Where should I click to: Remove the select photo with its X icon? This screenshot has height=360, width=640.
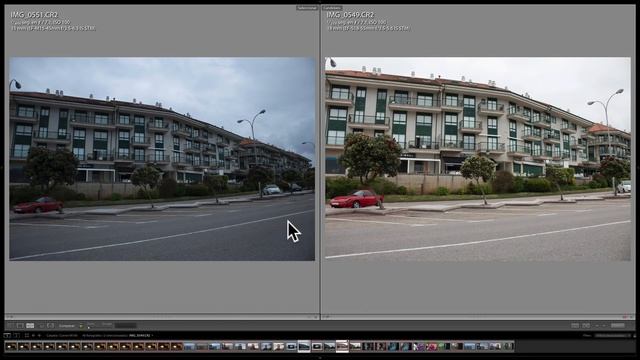(x=316, y=317)
